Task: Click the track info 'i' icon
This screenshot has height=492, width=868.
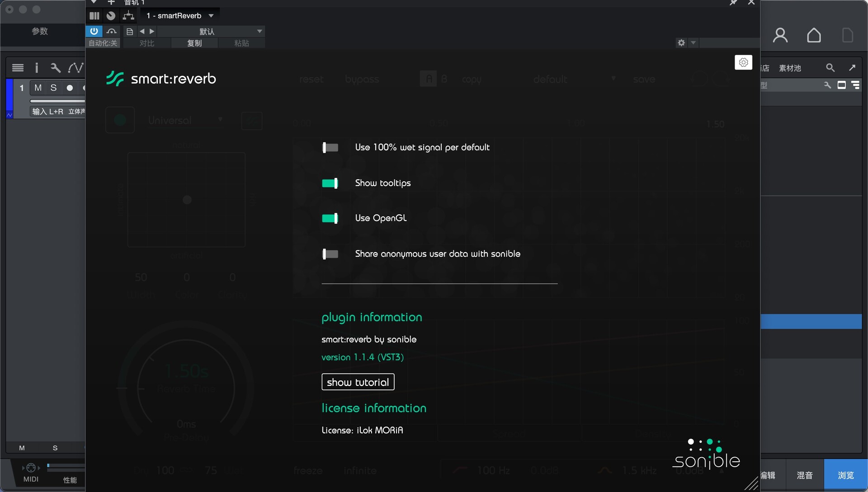Action: click(37, 68)
